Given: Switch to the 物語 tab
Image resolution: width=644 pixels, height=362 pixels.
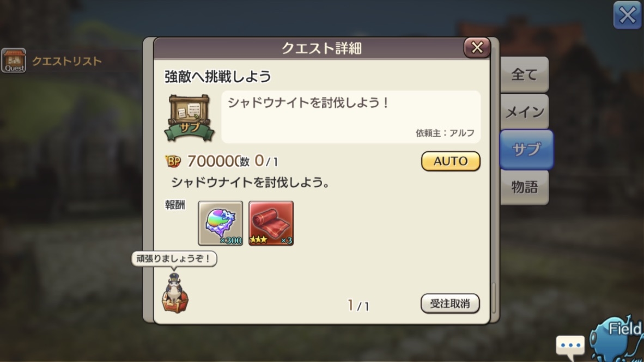Looking at the screenshot, I should point(525,187).
